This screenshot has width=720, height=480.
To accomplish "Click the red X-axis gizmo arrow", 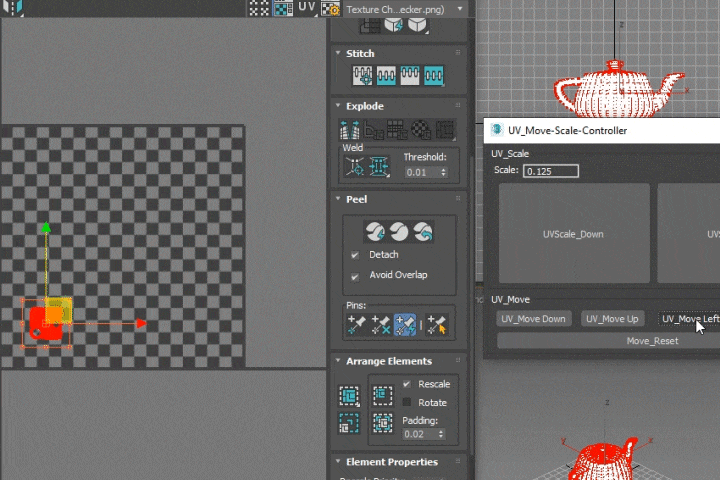I will click(141, 323).
